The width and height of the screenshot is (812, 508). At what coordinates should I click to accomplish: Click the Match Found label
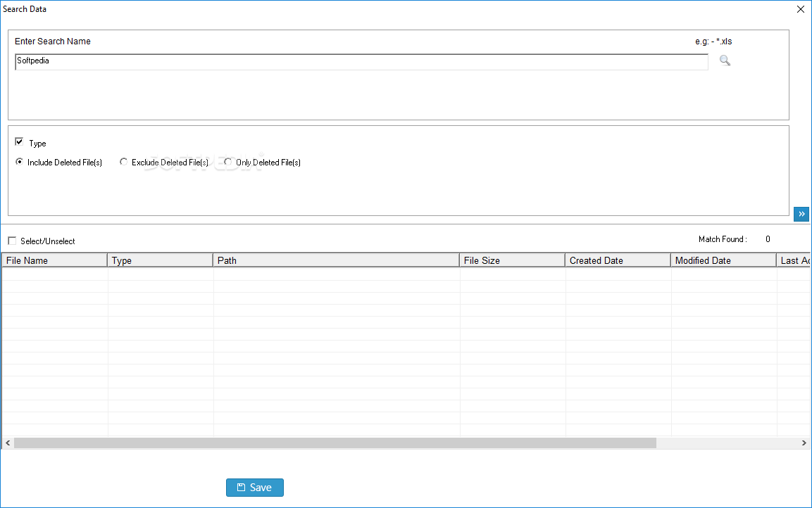click(x=723, y=239)
